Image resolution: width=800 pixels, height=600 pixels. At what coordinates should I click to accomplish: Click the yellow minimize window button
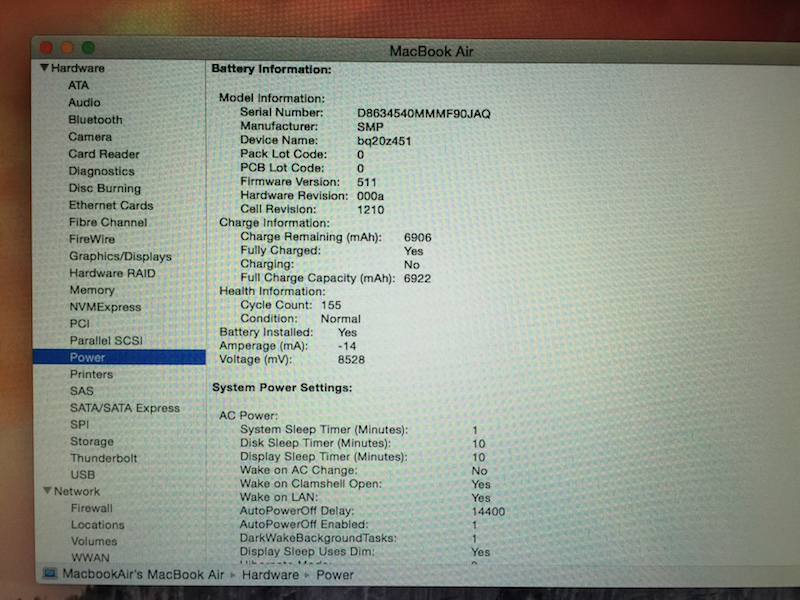67,48
